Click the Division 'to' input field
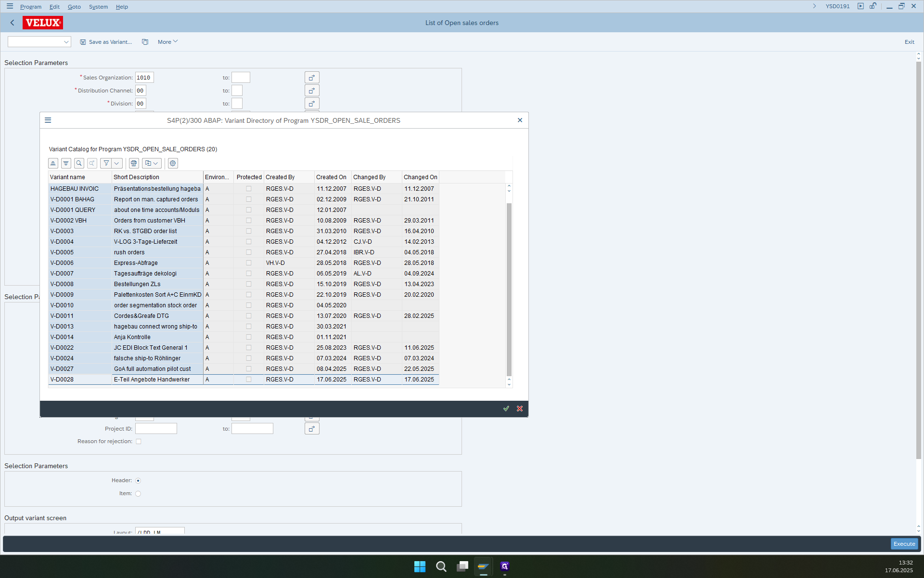This screenshot has width=924, height=578. click(237, 104)
